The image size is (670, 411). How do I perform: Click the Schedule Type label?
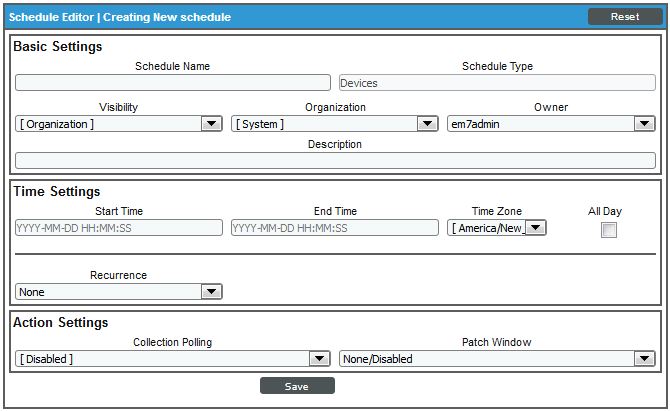point(497,66)
